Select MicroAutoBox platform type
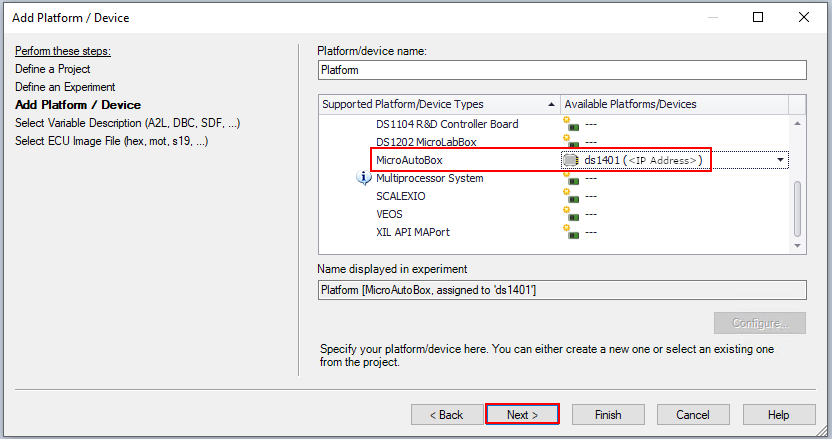 410,160
